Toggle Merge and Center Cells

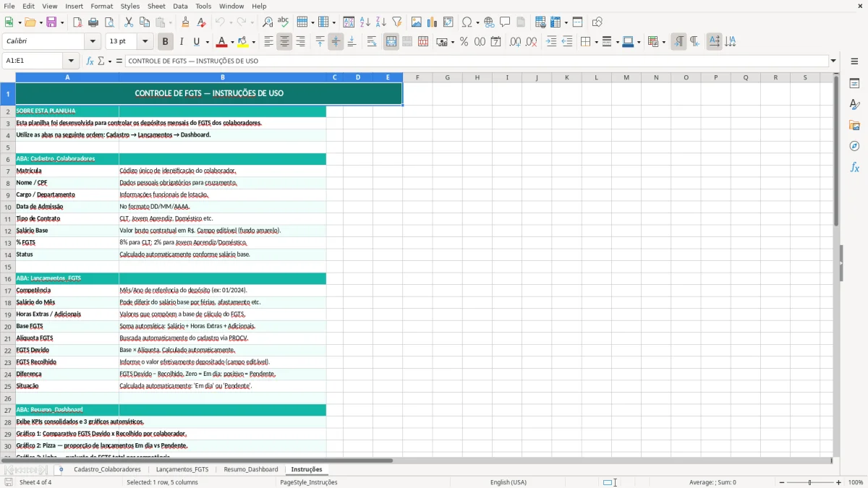click(391, 42)
